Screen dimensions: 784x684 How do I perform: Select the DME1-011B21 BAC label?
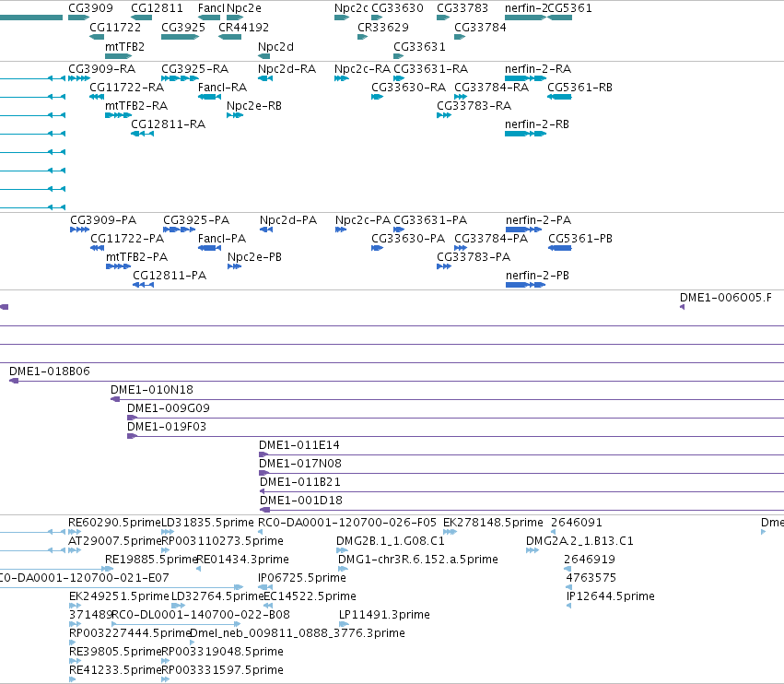click(300, 483)
